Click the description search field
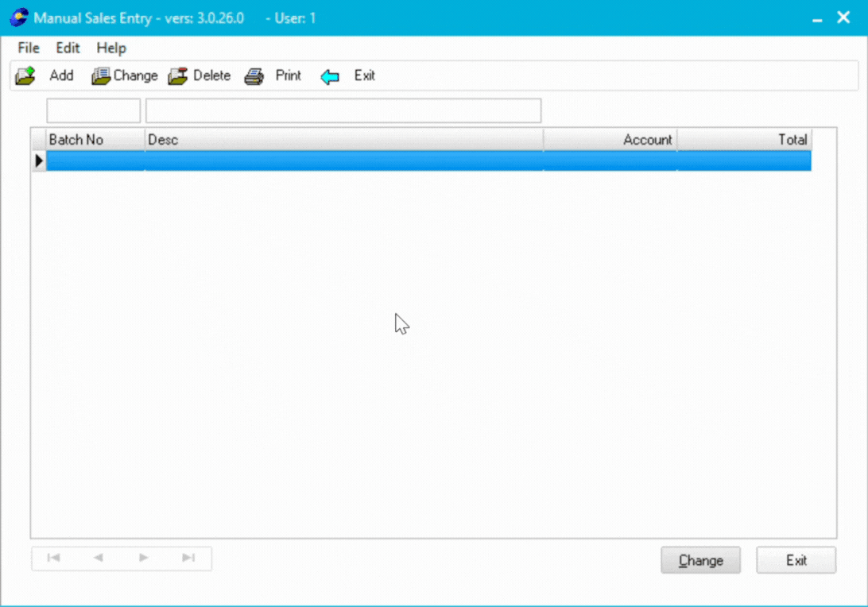This screenshot has width=868, height=607. [x=343, y=110]
